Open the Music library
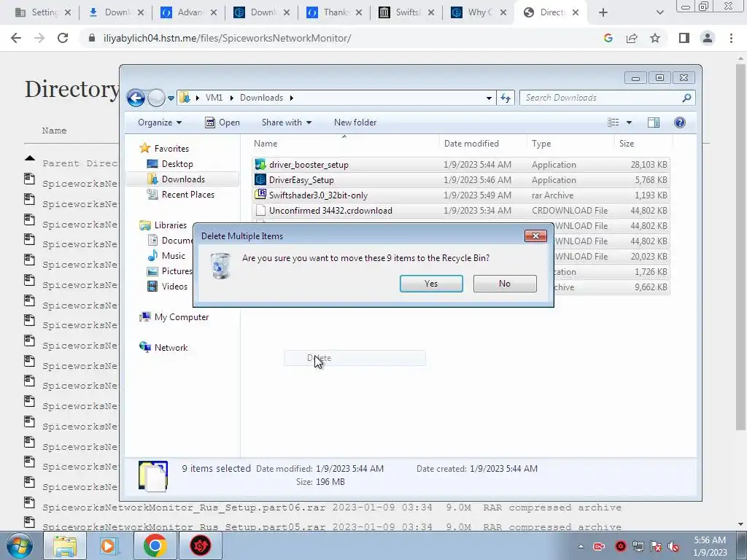The height and width of the screenshot is (560, 747). click(174, 256)
